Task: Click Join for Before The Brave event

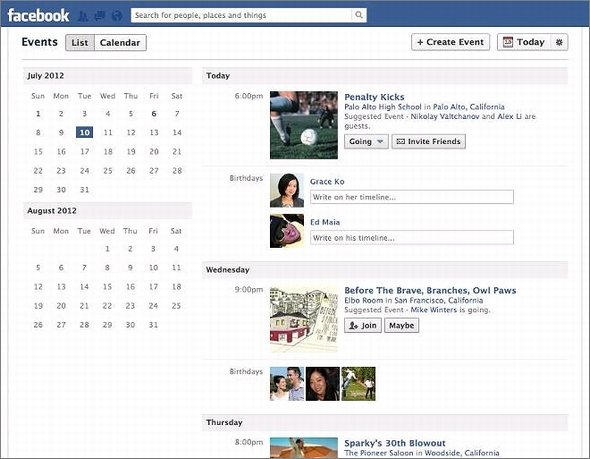Action: pyautogui.click(x=363, y=325)
